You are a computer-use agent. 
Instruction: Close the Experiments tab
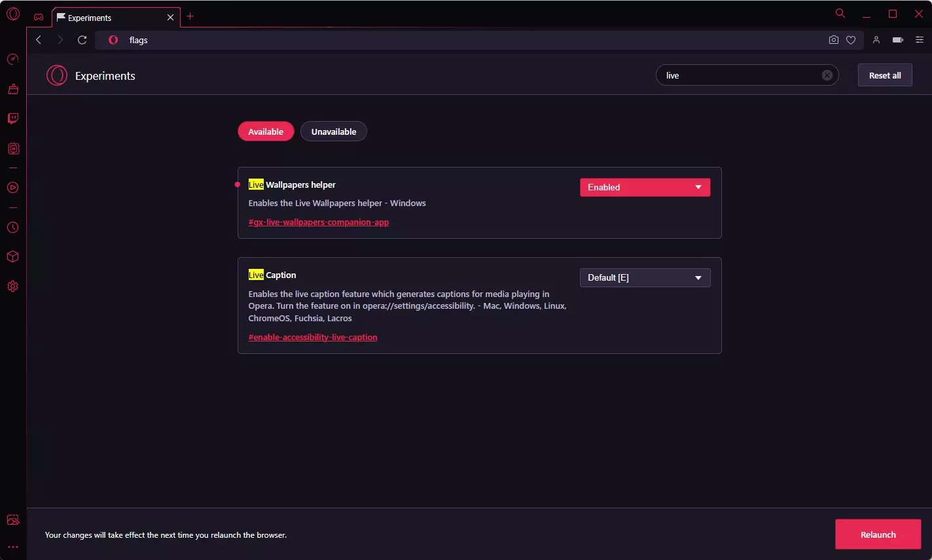click(170, 18)
